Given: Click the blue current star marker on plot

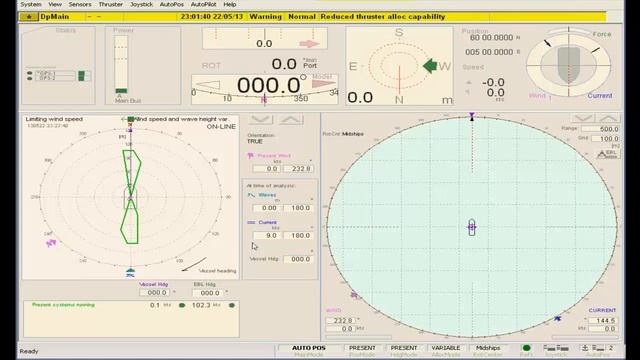Looking at the screenshot, I should 558,318.
